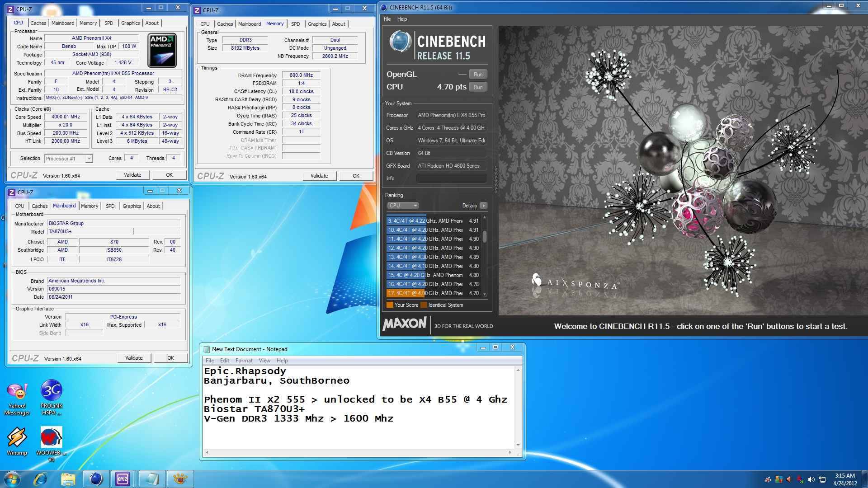868x488 pixels.
Task: Open Mainboard tab in CPU-Z Memory window
Action: (250, 24)
